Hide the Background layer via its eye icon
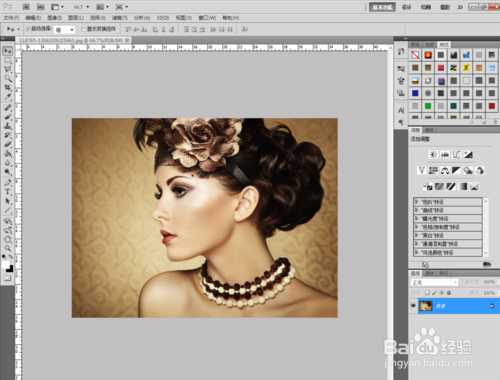This screenshot has width=500, height=380. point(413,306)
